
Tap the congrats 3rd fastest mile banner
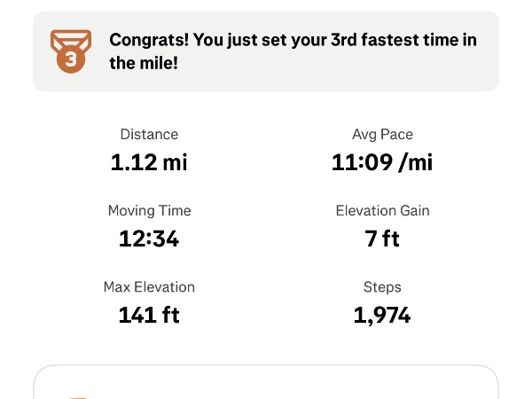point(266,51)
